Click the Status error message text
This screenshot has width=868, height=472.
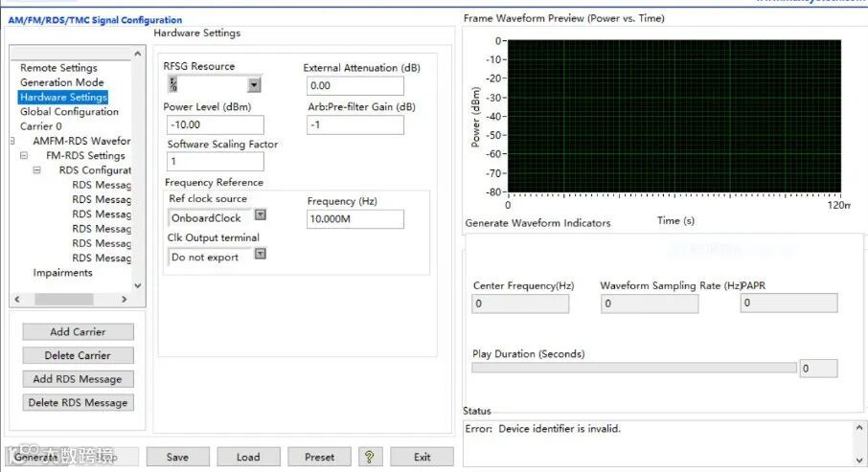pos(543,428)
